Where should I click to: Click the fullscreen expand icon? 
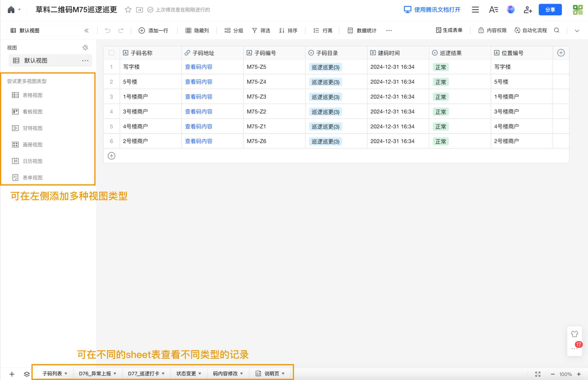[538, 374]
